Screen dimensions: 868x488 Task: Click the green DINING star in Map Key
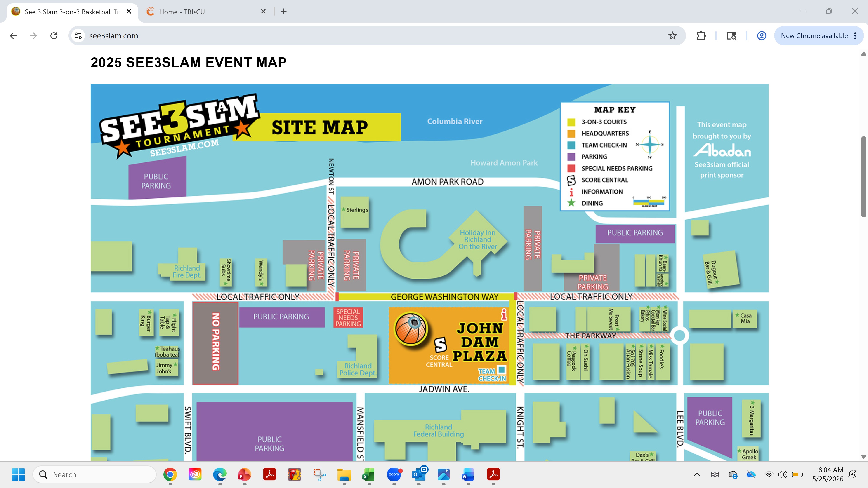click(571, 203)
